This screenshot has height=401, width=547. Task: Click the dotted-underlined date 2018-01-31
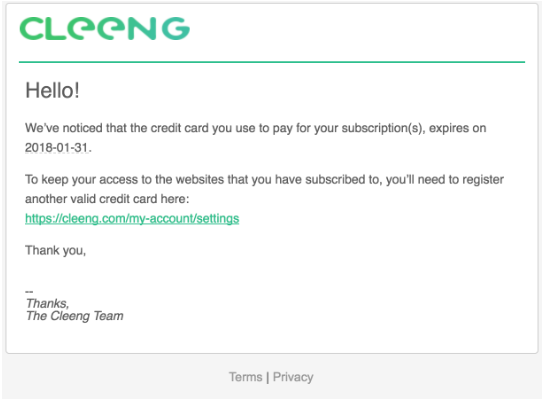(x=56, y=148)
